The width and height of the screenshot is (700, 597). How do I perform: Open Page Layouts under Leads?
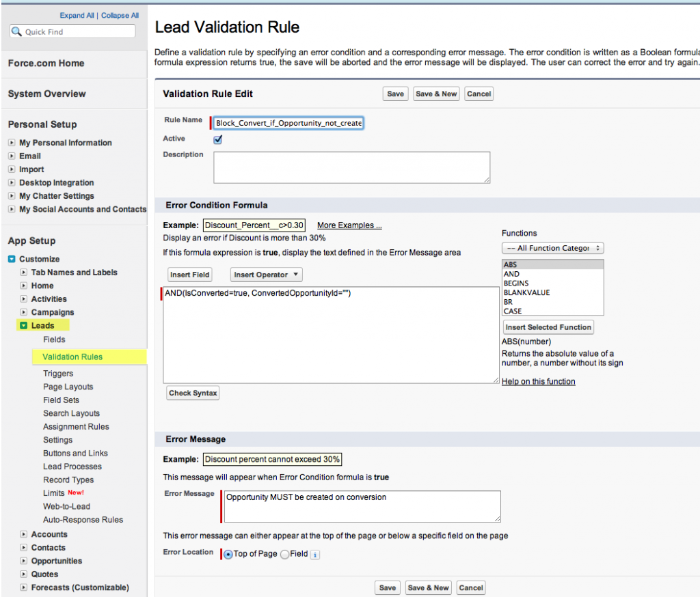coord(68,387)
